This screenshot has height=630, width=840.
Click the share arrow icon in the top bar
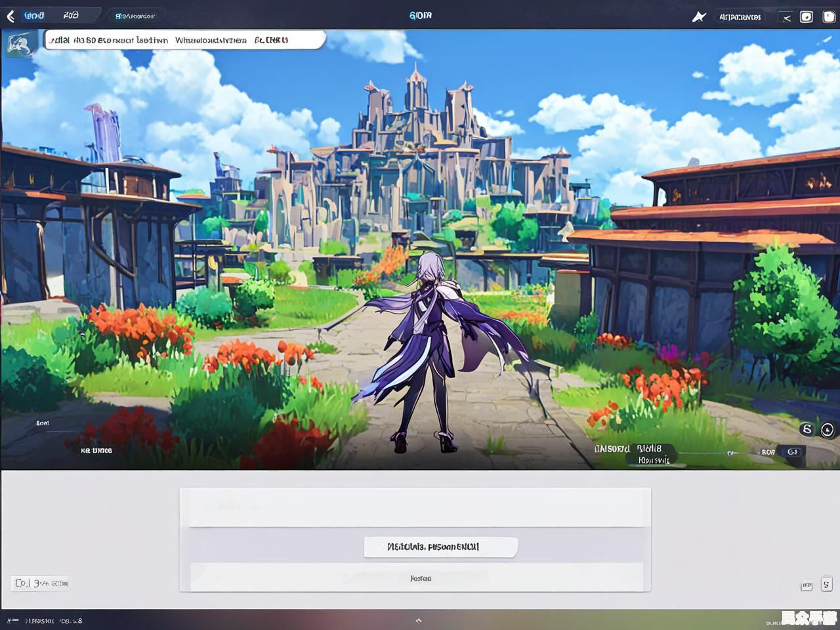786,18
